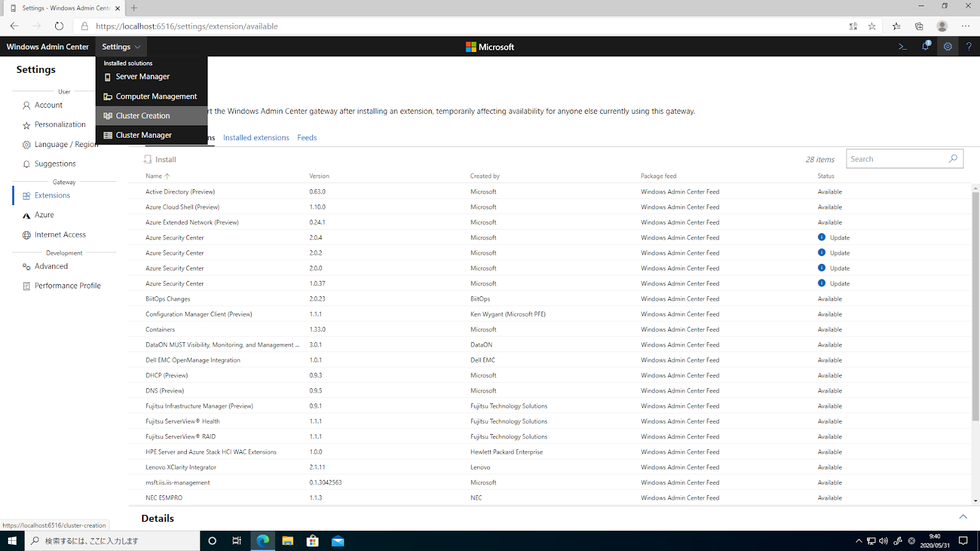Select Cluster Manager from the solutions menu
Image resolution: width=980 pixels, height=551 pixels.
click(x=151, y=135)
